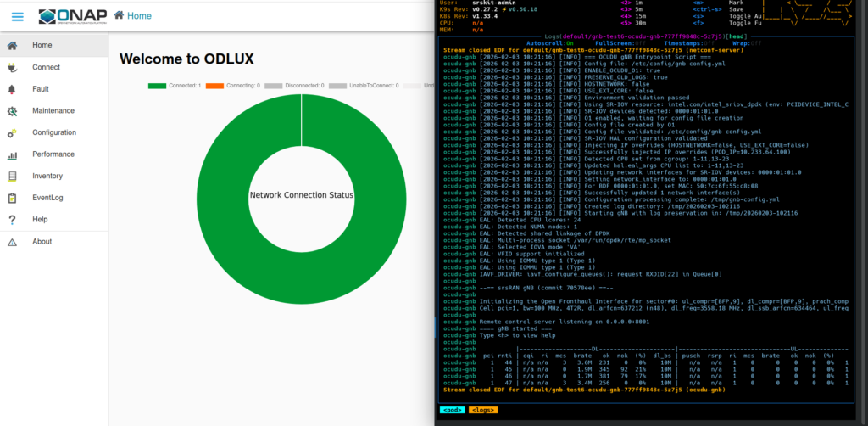The height and width of the screenshot is (426, 868).
Task: Click the About warning triangle icon
Action: coord(12,242)
